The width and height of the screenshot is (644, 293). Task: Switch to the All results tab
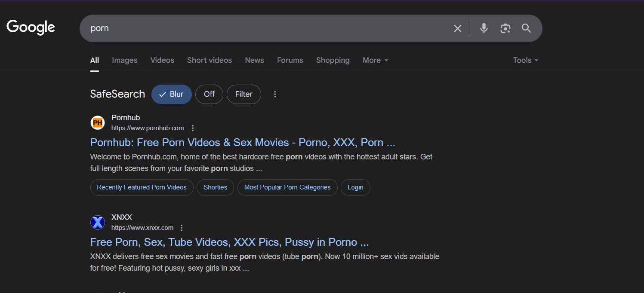(x=95, y=60)
